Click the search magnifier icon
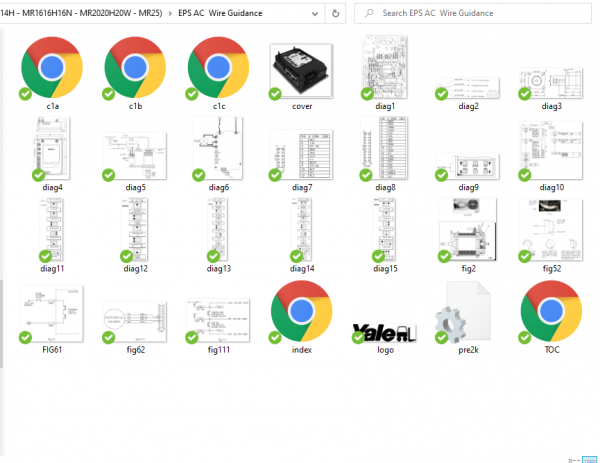Image resolution: width=600 pixels, height=463 pixels. (369, 13)
